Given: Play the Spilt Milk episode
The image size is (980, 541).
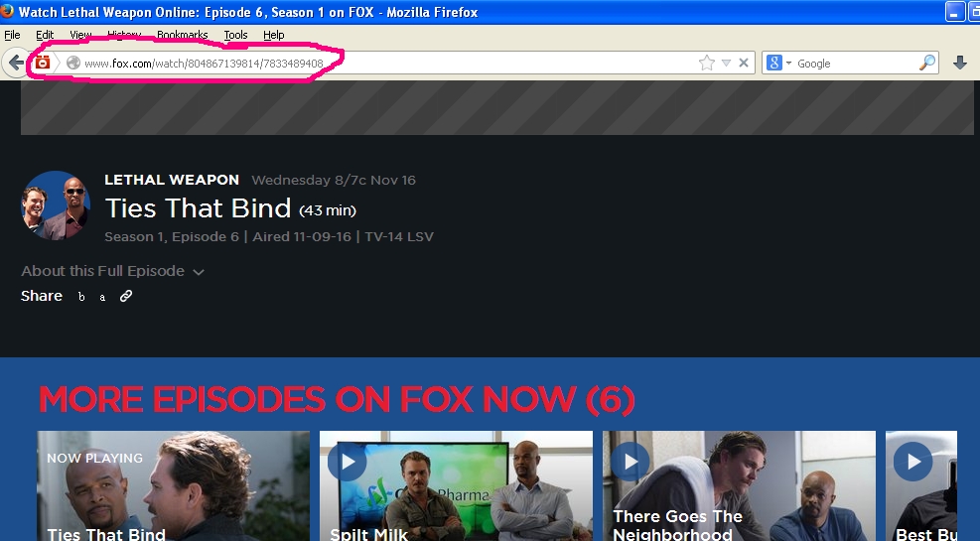Looking at the screenshot, I should coord(347,461).
